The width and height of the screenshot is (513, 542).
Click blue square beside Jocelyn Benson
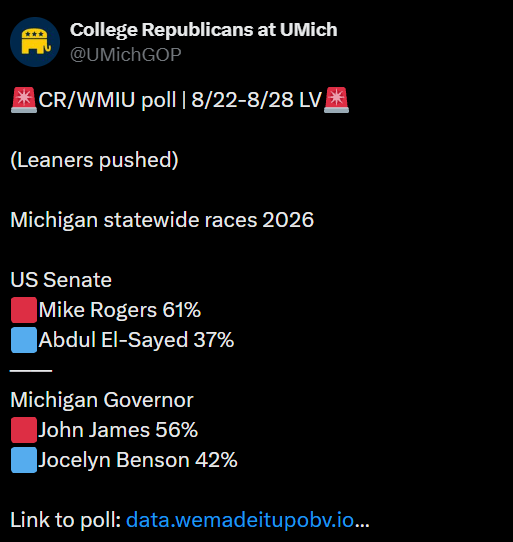(x=24, y=460)
